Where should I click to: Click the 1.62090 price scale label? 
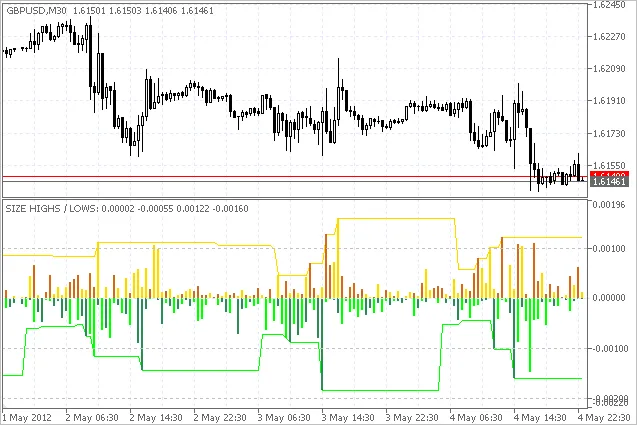(609, 69)
